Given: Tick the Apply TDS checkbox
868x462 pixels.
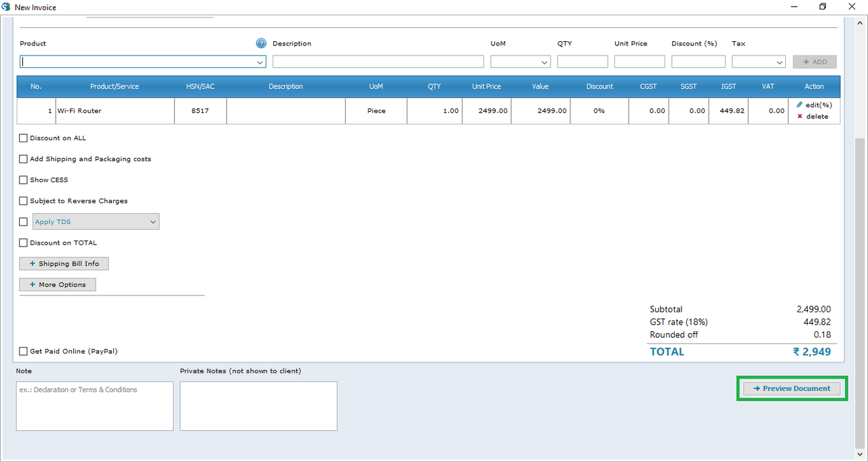Looking at the screenshot, I should tap(24, 222).
